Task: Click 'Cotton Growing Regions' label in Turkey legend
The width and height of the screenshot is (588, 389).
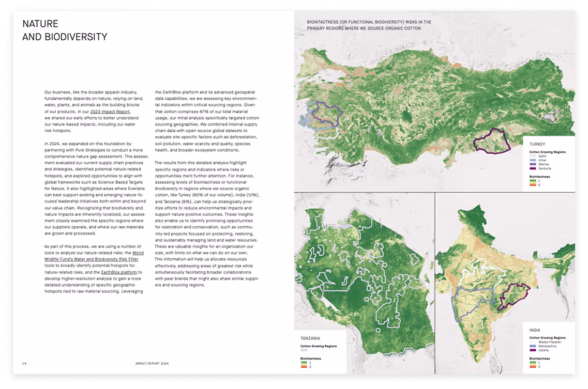Action: click(x=548, y=152)
